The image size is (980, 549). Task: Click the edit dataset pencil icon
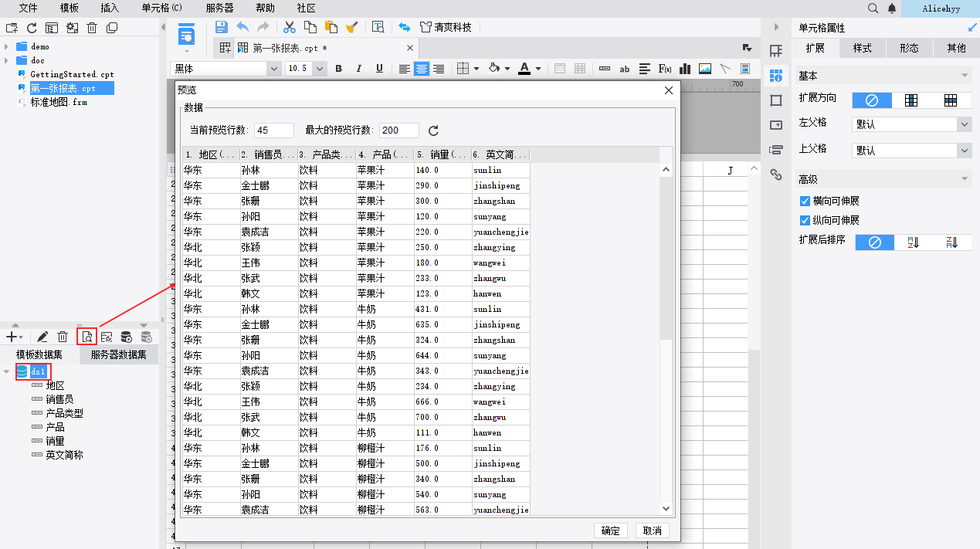(42, 337)
